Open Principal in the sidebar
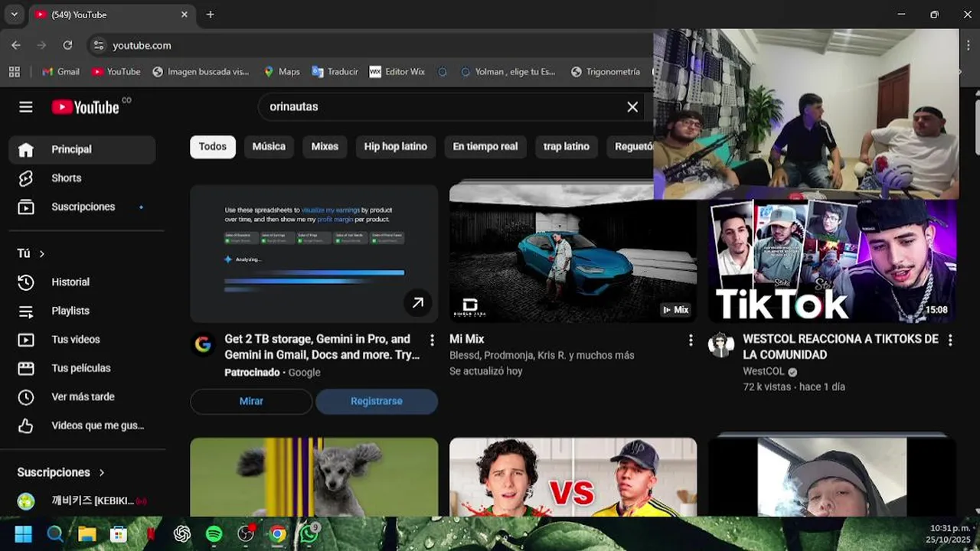The image size is (980, 551). pyautogui.click(x=82, y=149)
